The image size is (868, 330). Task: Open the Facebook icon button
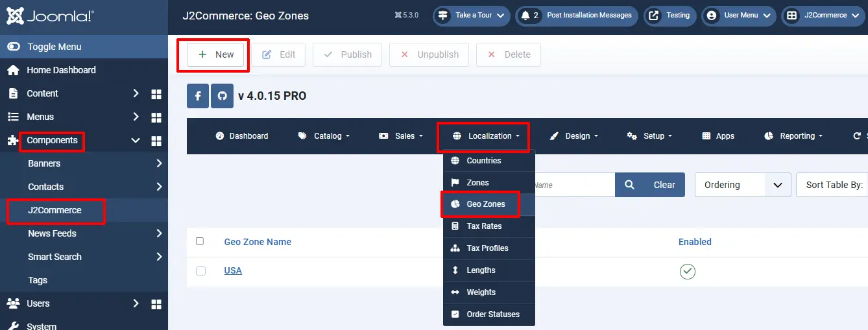coord(198,96)
